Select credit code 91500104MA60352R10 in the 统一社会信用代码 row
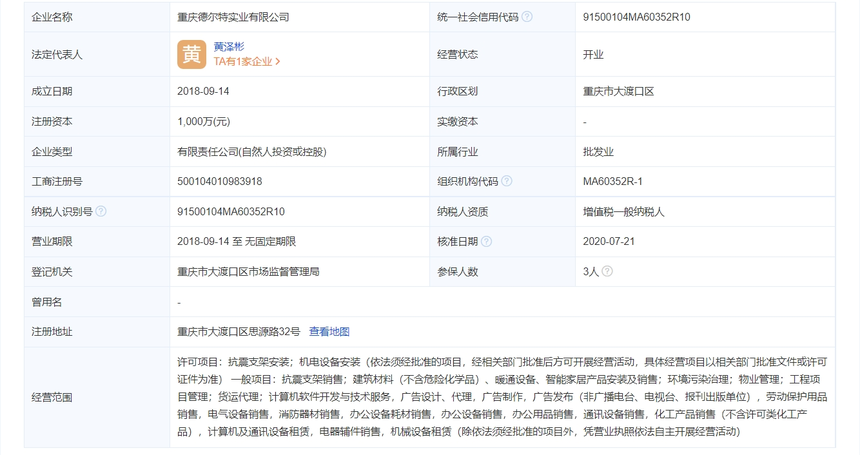Viewport: 860px width, 455px height. [636, 17]
